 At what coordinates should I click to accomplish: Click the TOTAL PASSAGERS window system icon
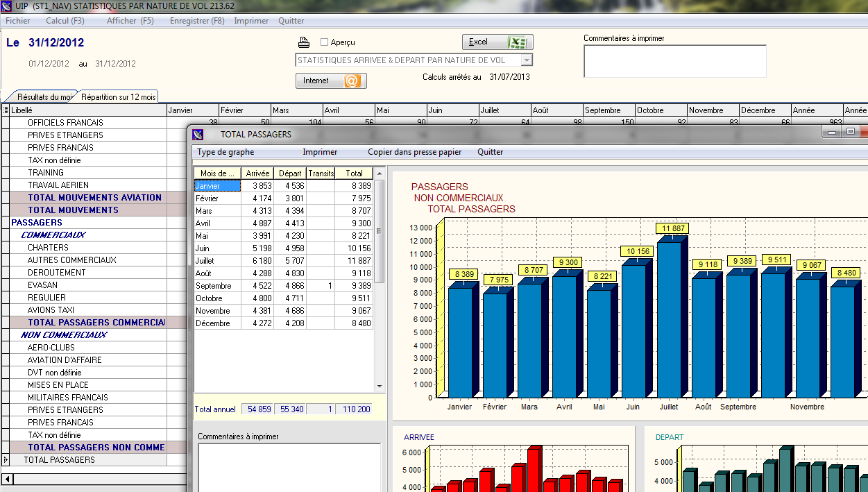coord(198,134)
